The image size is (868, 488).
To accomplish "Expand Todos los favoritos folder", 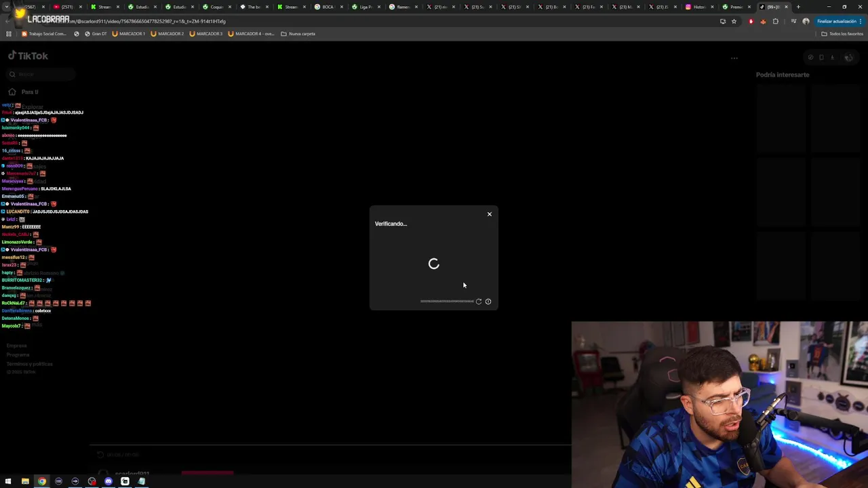I will 842,34.
